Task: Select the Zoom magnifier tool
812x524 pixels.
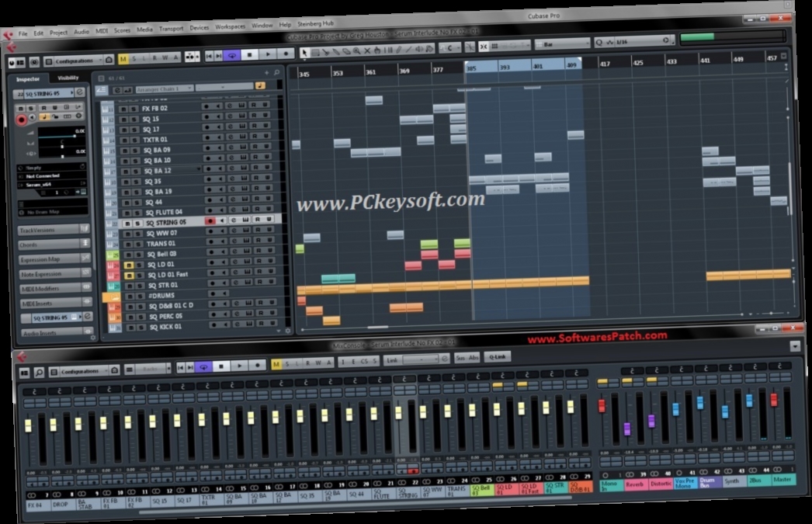Action: point(357,50)
